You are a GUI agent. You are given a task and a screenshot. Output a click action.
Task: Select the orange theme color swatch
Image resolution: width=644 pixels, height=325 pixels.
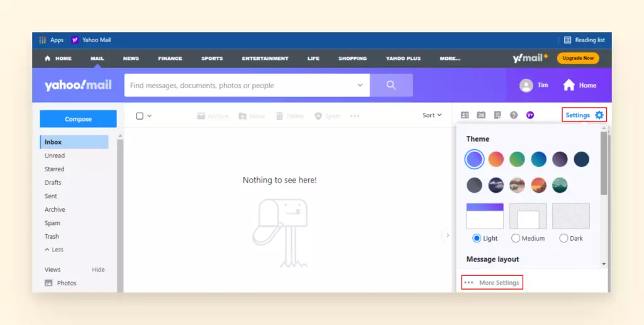(x=496, y=159)
